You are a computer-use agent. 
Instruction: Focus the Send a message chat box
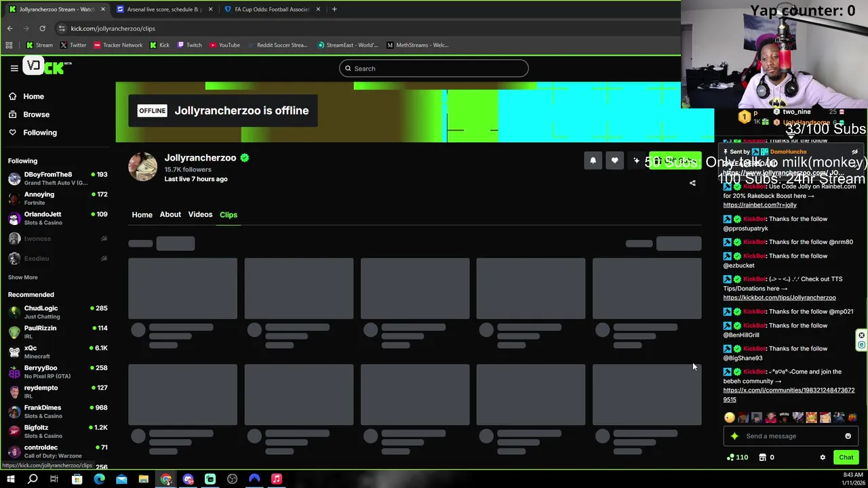coord(790,436)
